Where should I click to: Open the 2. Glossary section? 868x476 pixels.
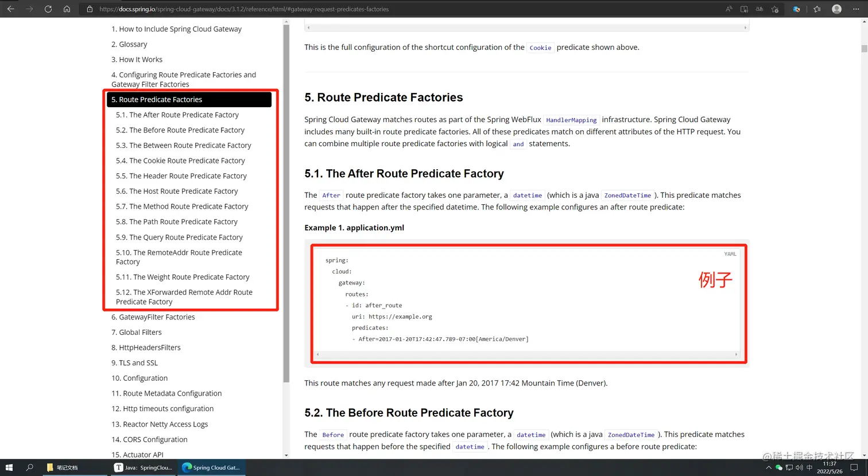129,44
